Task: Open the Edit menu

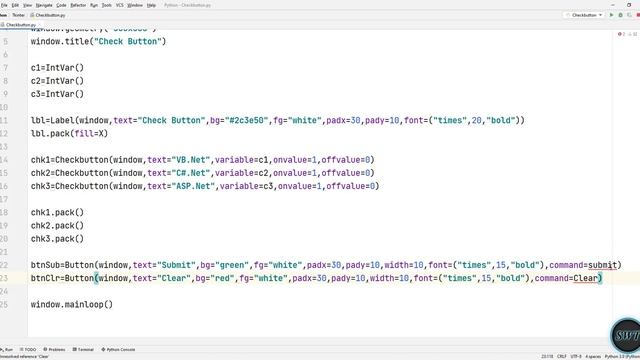Action: (x=15, y=5)
